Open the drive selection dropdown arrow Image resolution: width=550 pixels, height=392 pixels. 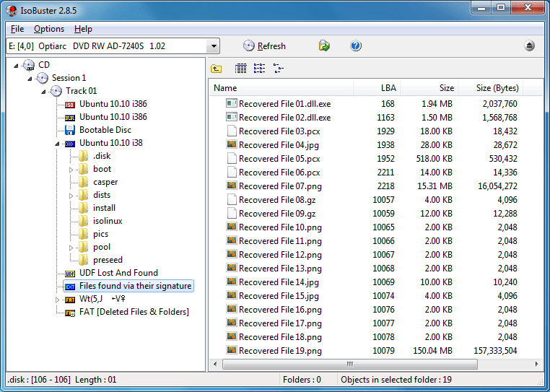click(x=214, y=46)
